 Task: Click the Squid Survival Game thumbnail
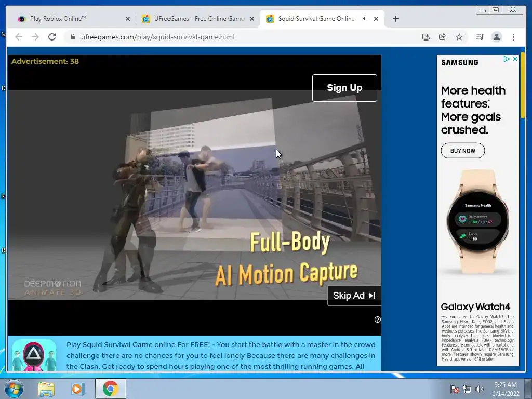(34, 355)
